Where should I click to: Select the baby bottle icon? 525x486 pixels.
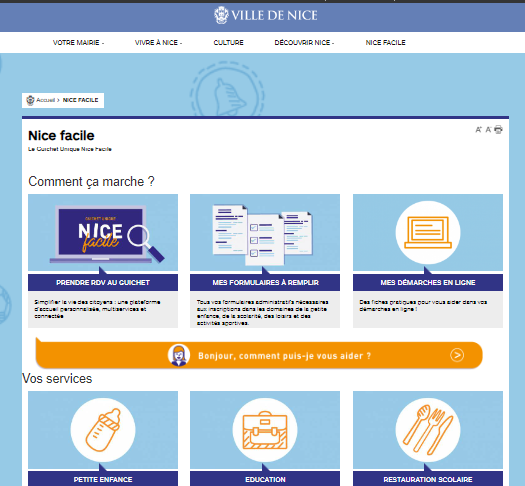click(x=103, y=430)
